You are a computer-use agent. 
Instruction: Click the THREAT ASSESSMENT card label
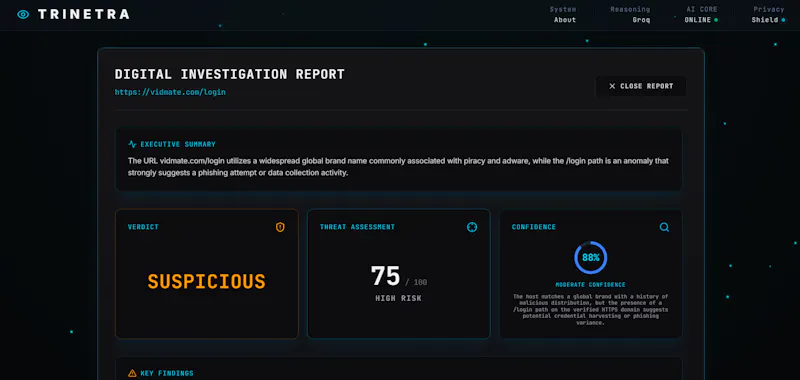click(357, 227)
